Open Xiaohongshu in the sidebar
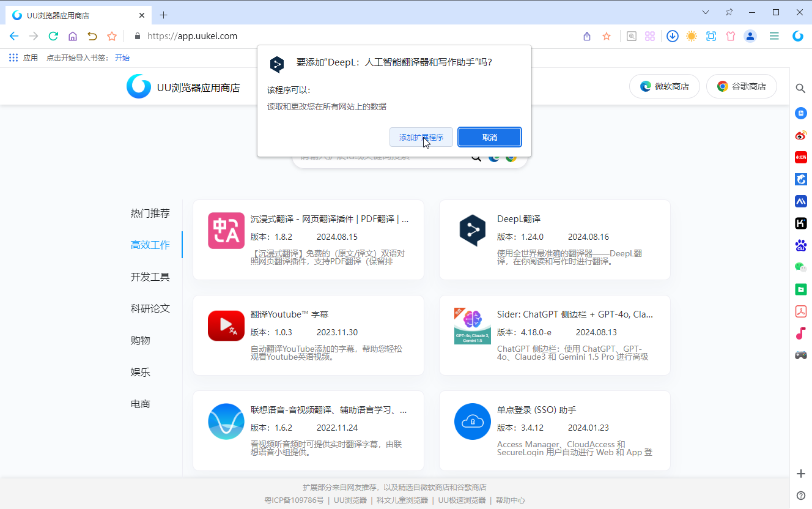812x509 pixels. [800, 157]
